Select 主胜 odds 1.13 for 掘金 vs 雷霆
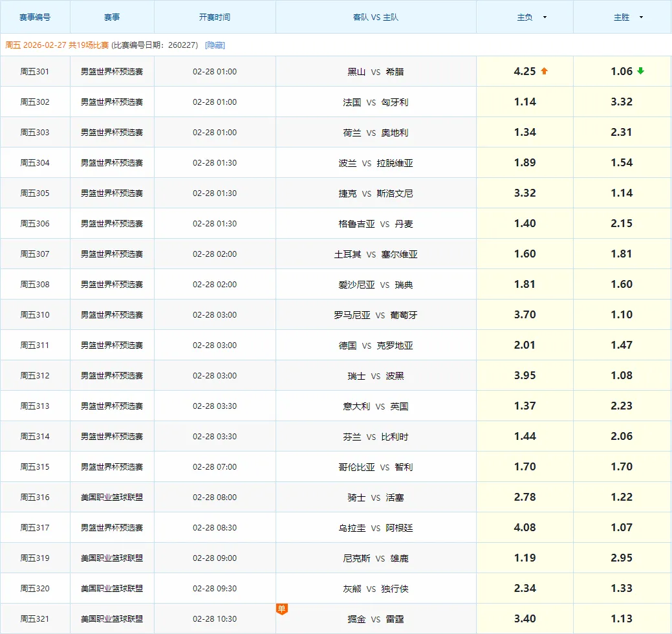672x634 pixels. tap(622, 618)
